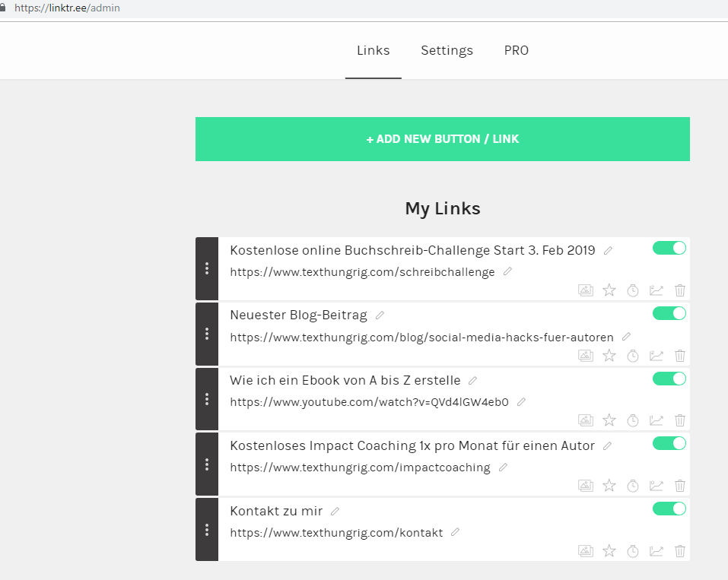Delete the Buchschreib-Challenge link with trash icon

[680, 290]
